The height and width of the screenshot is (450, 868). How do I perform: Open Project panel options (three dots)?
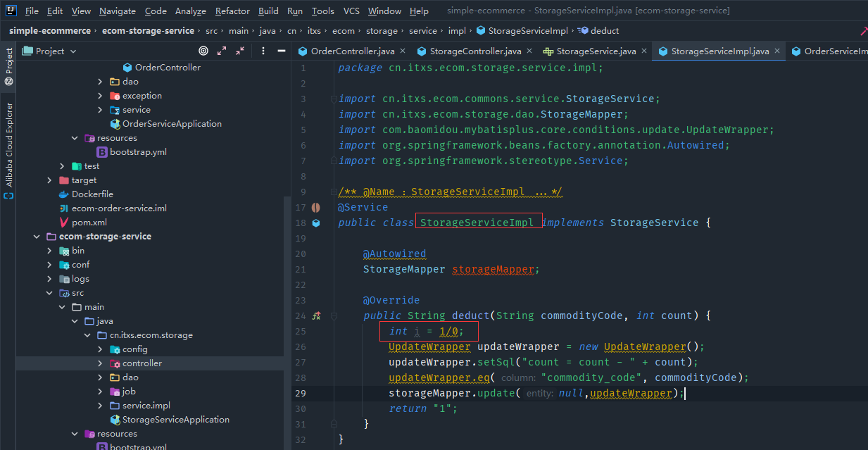pos(263,51)
